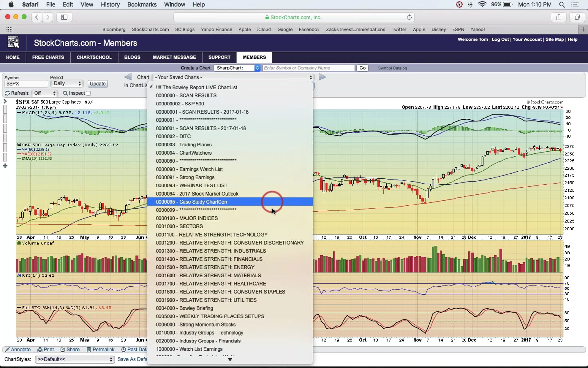Open the ChartStyles Default dropdown
Image resolution: width=588 pixels, height=368 pixels.
(75, 359)
